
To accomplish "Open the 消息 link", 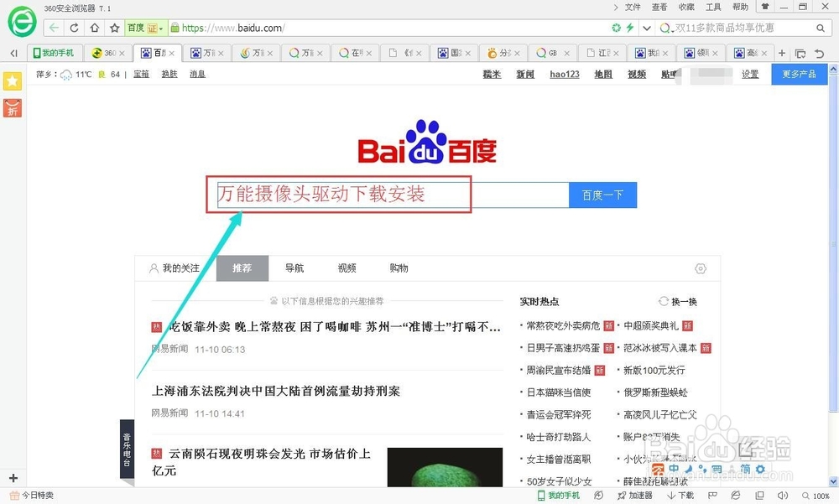I will [197, 74].
